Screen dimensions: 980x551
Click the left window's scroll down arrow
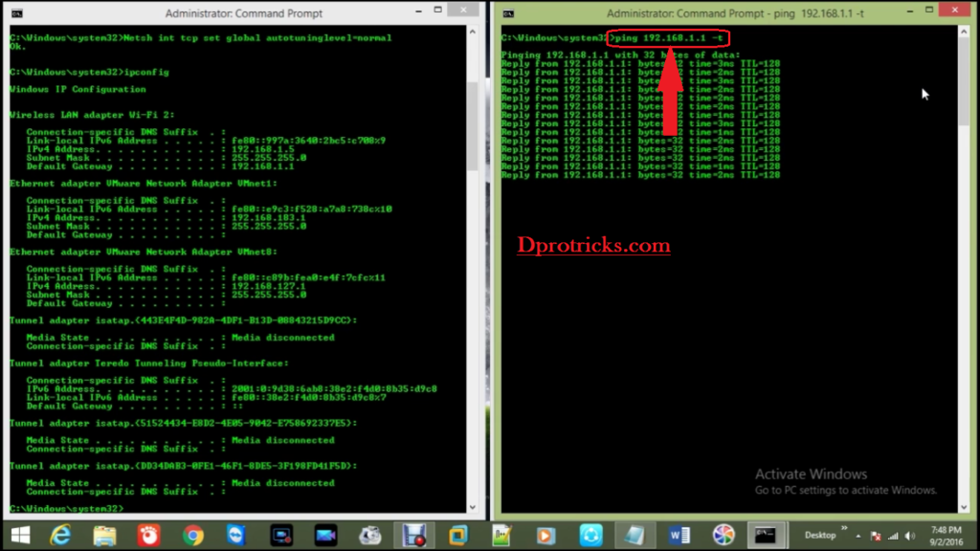(473, 507)
